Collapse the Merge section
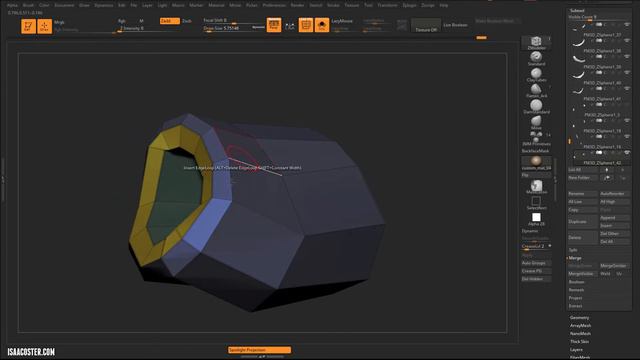Viewport: 640px width, 360px height. (575, 258)
